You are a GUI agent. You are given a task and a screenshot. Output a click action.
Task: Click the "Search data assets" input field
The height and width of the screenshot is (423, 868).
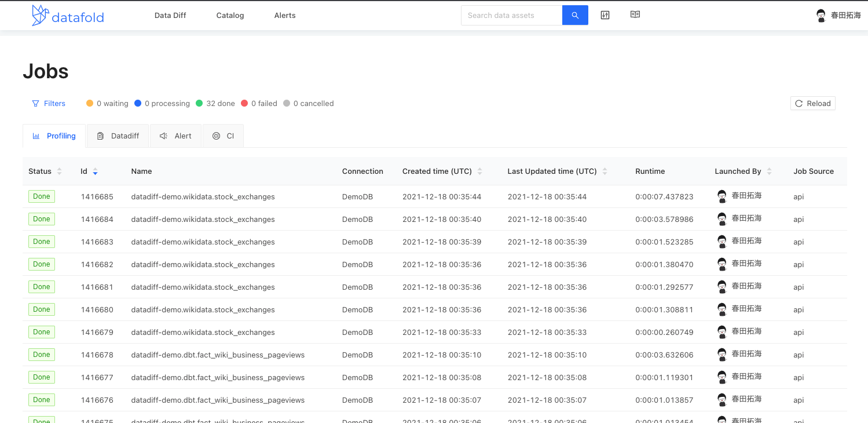click(x=511, y=15)
